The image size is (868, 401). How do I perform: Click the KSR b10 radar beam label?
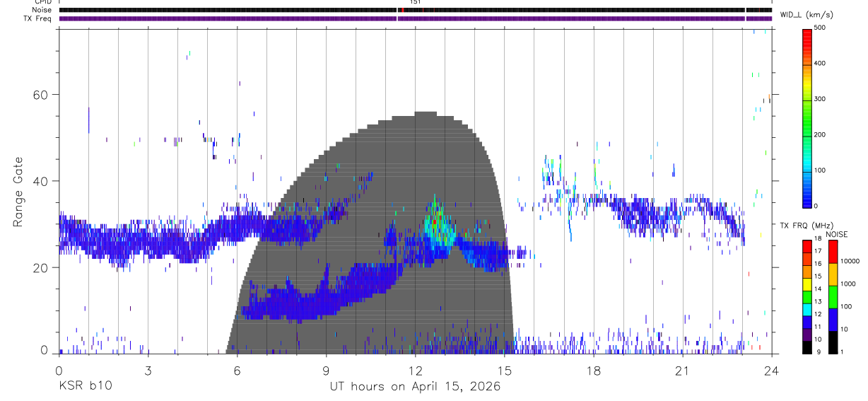pos(85,387)
